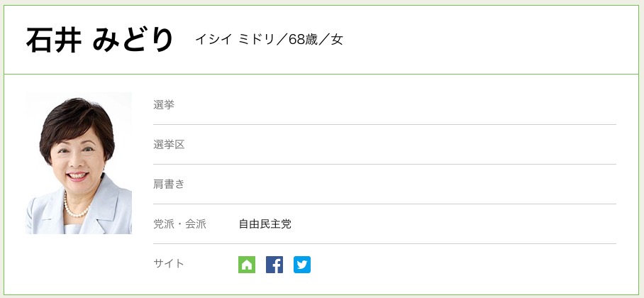Select the 肩書き row label
The width and height of the screenshot is (644, 298).
[x=169, y=184]
